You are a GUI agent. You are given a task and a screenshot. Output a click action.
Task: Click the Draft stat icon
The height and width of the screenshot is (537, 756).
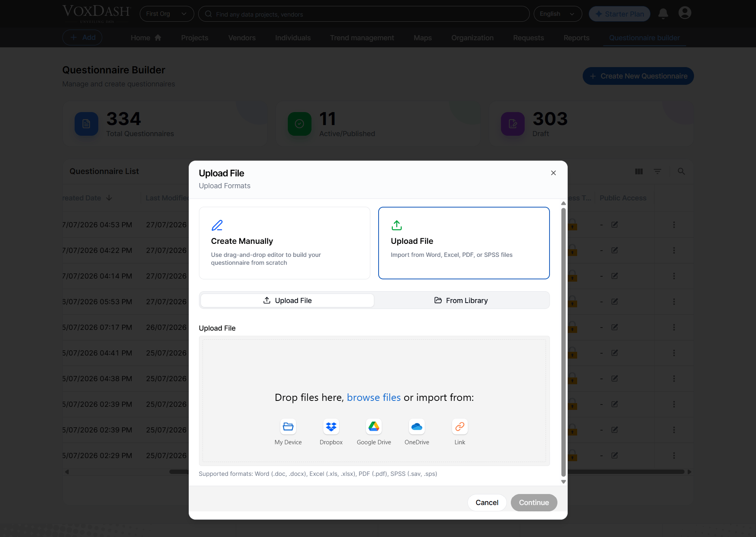pos(512,124)
